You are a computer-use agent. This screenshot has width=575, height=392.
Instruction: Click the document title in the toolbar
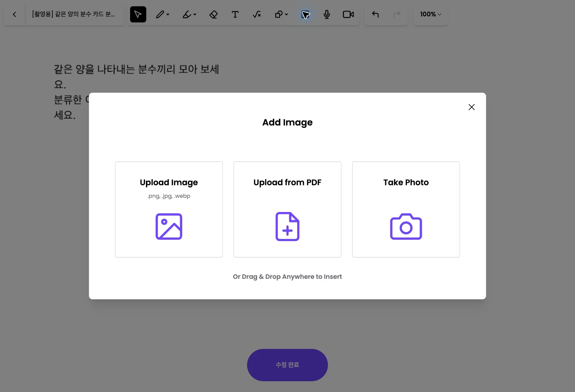[73, 14]
